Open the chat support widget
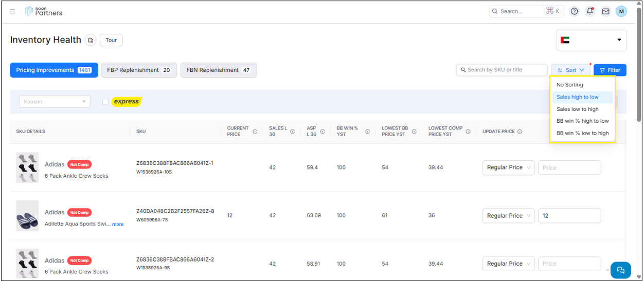Image resolution: width=644 pixels, height=281 pixels. tap(620, 270)
